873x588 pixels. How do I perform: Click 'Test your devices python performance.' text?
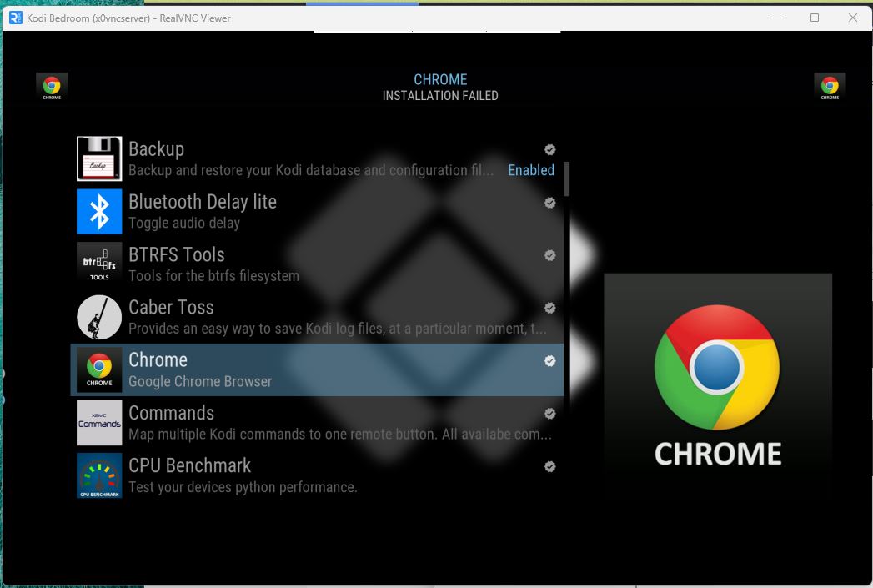click(x=243, y=487)
